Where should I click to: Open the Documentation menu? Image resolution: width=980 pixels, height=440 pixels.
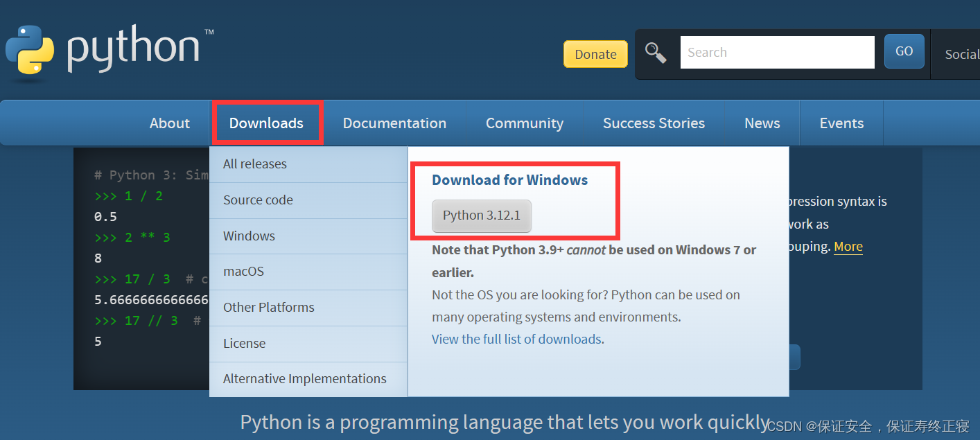pos(394,123)
